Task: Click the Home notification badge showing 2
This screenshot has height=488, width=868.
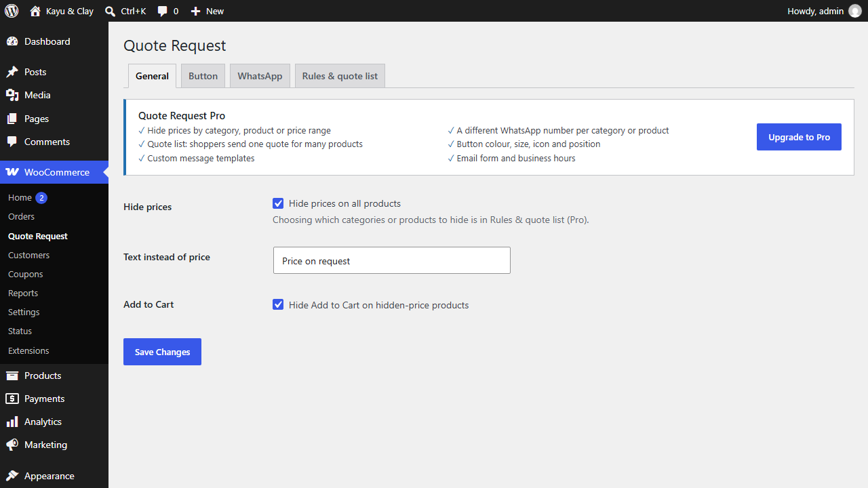Action: 41,198
